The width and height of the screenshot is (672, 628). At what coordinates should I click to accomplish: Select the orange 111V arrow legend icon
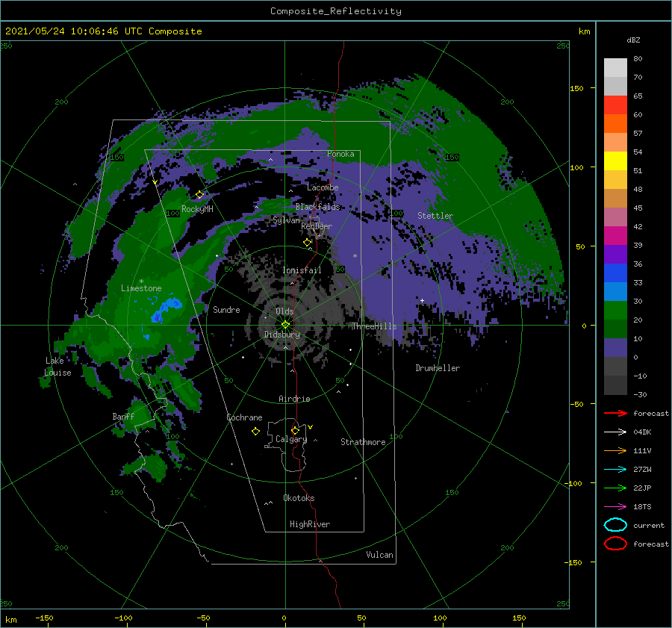(615, 450)
